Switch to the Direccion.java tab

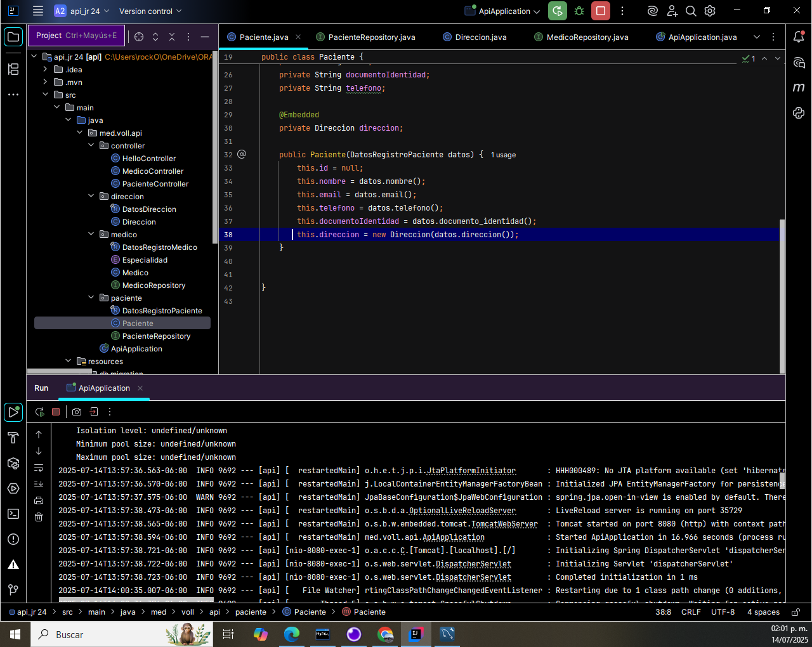(x=475, y=37)
